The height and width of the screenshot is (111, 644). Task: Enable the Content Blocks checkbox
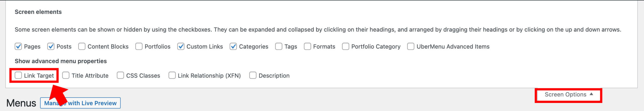pyautogui.click(x=82, y=46)
